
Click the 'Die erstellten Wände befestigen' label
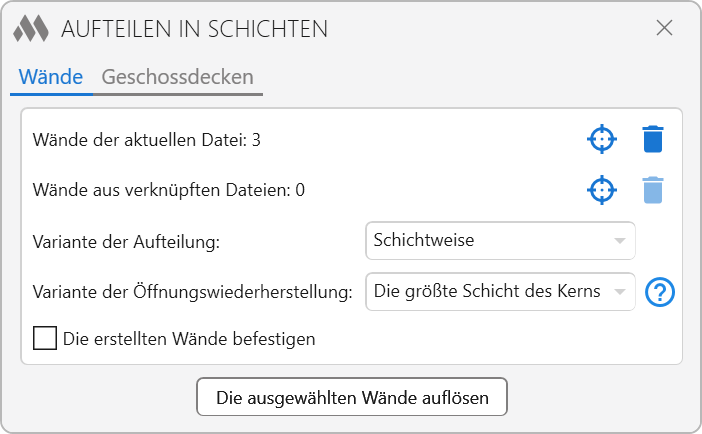(x=189, y=339)
